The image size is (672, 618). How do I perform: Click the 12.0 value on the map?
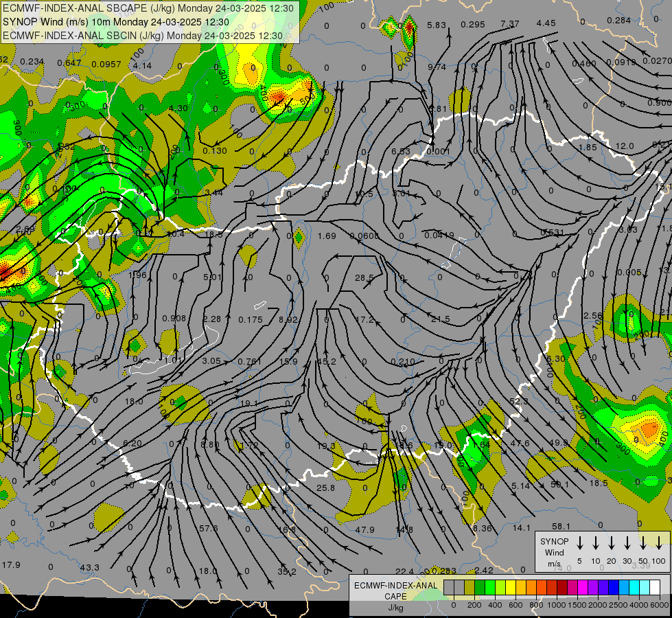pyautogui.click(x=625, y=146)
